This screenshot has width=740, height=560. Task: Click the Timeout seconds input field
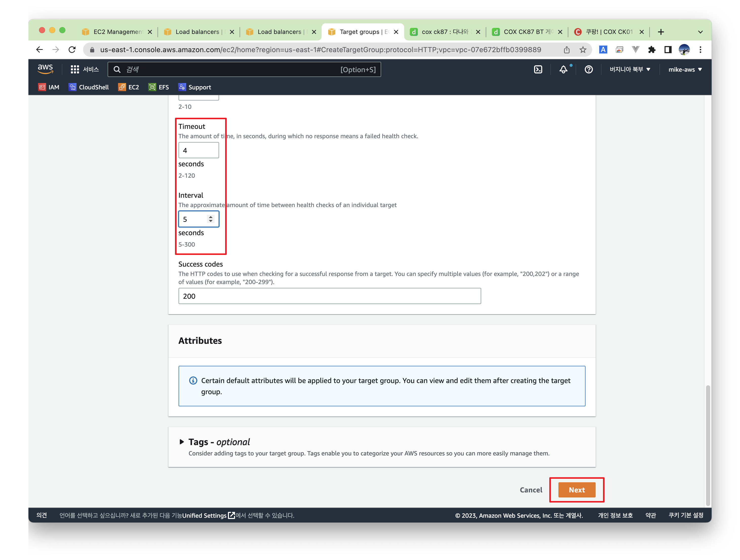pyautogui.click(x=198, y=150)
